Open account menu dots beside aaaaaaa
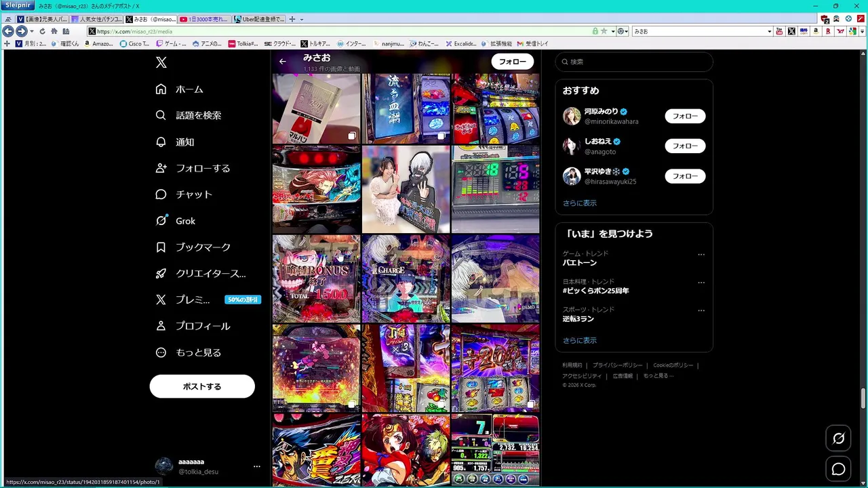 [256, 466]
